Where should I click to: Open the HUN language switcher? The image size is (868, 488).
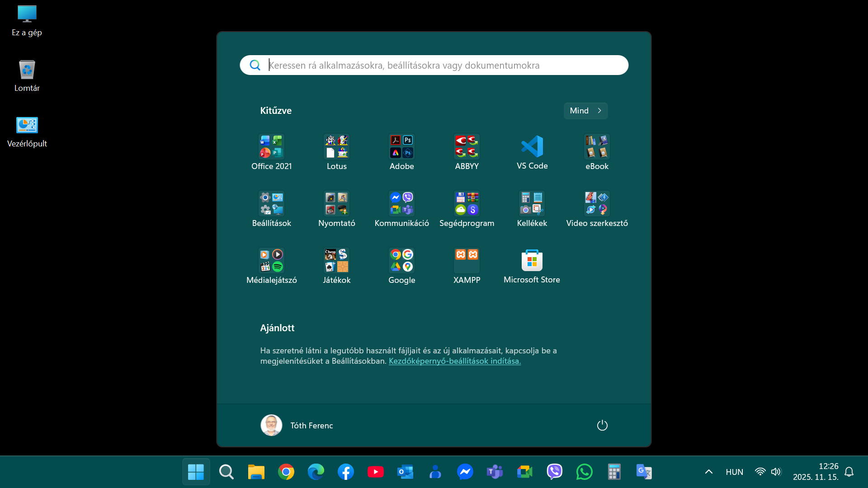734,472
